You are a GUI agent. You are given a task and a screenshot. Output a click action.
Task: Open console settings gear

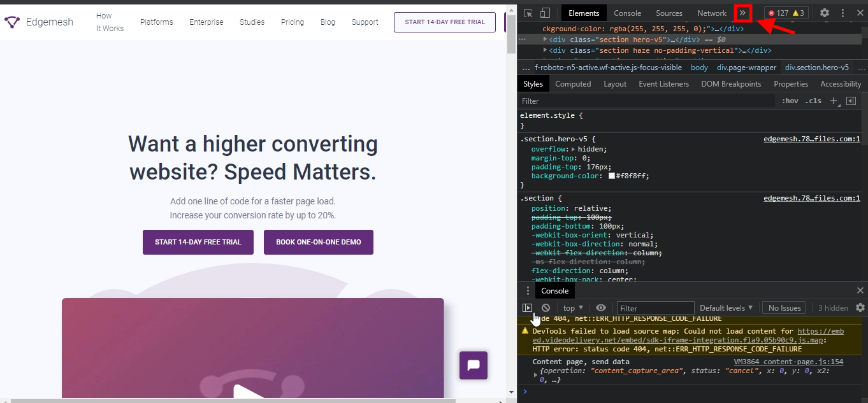pos(860,308)
